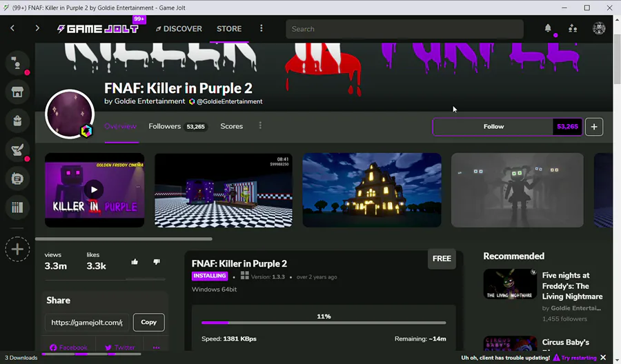Open the store shop icon in the sidebar
The image size is (621, 364).
pyautogui.click(x=17, y=92)
